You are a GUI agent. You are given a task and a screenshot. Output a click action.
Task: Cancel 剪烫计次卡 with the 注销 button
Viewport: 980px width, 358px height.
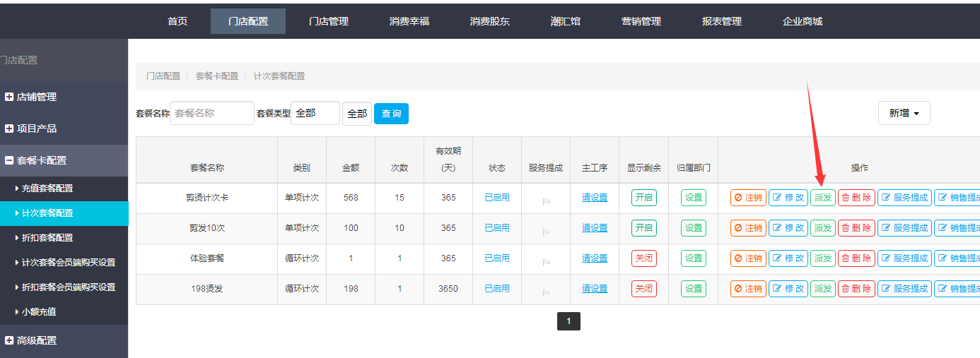pos(748,198)
